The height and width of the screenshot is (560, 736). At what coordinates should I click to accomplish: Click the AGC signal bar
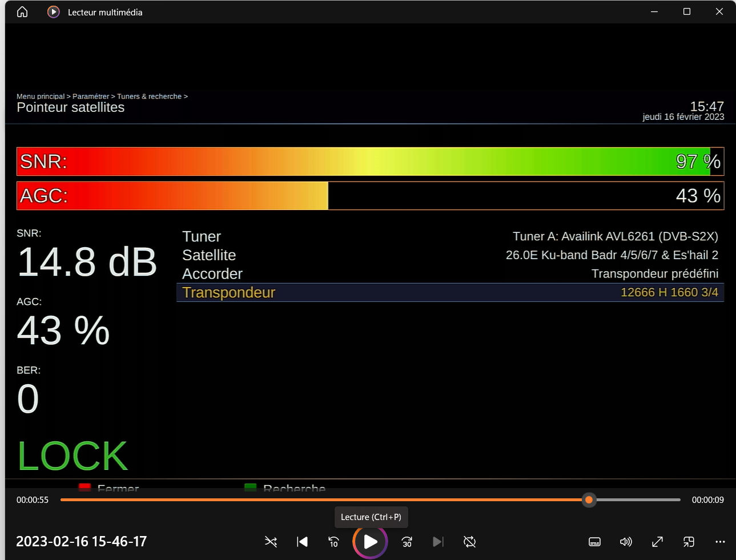point(370,196)
